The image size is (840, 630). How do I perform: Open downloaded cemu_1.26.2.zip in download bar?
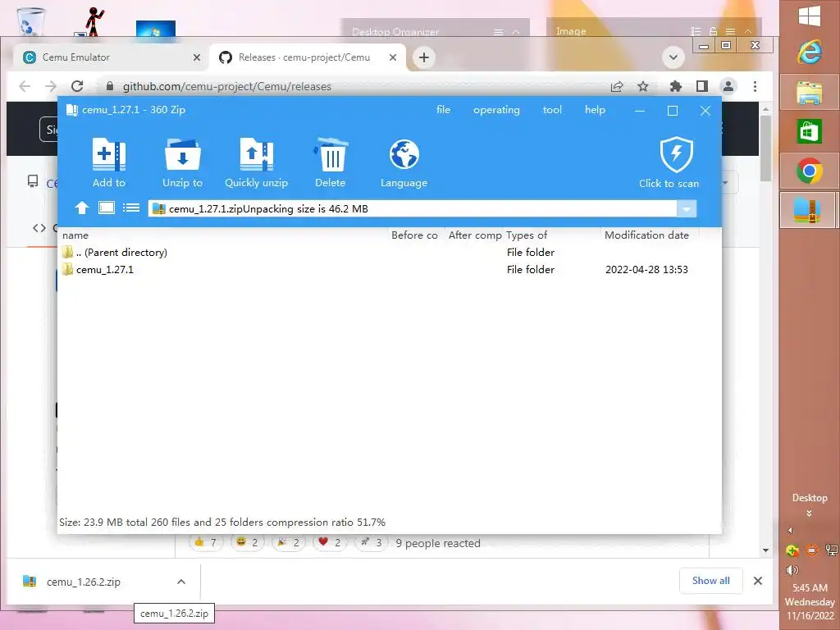[83, 582]
